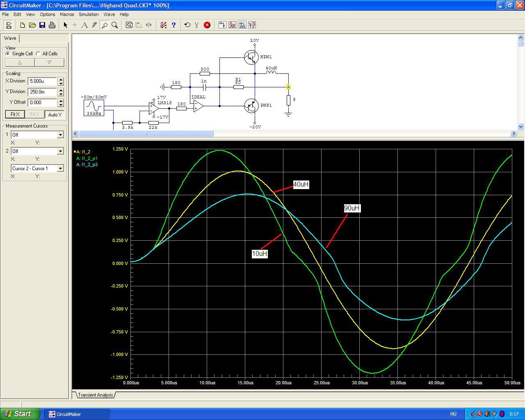Switch to the Transient Analysis tab
Viewport: 525px width, 420px height.
(x=95, y=395)
